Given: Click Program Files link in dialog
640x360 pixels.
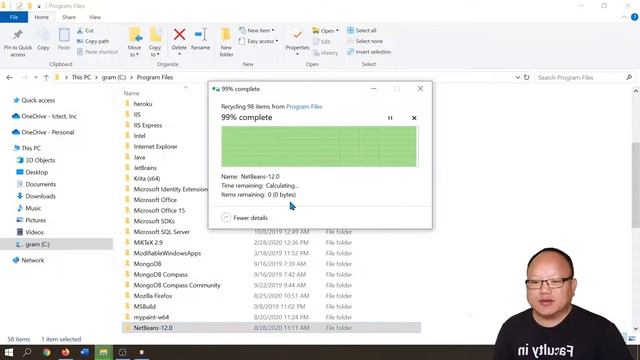Looking at the screenshot, I should click(x=304, y=107).
